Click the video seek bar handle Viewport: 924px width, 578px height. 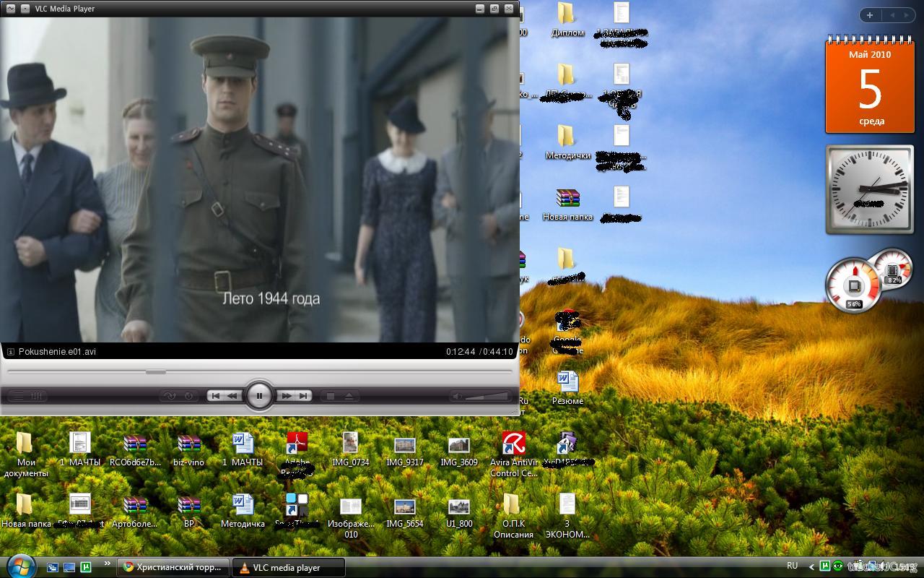click(155, 372)
